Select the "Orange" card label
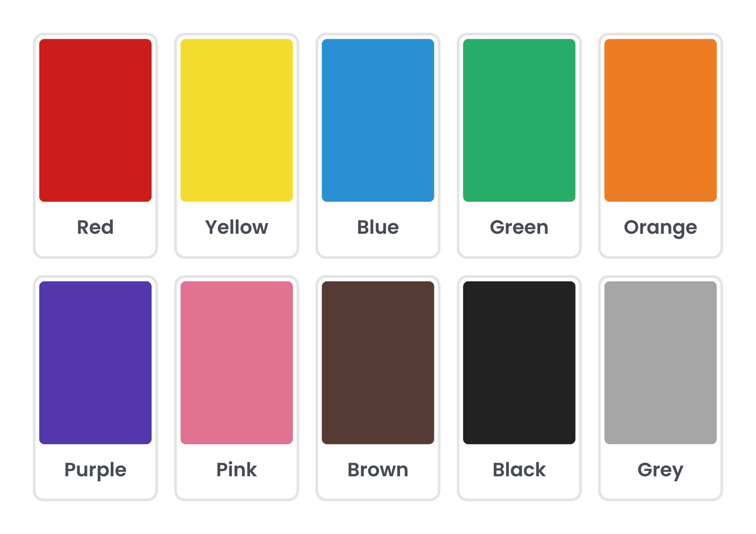 coord(660,228)
